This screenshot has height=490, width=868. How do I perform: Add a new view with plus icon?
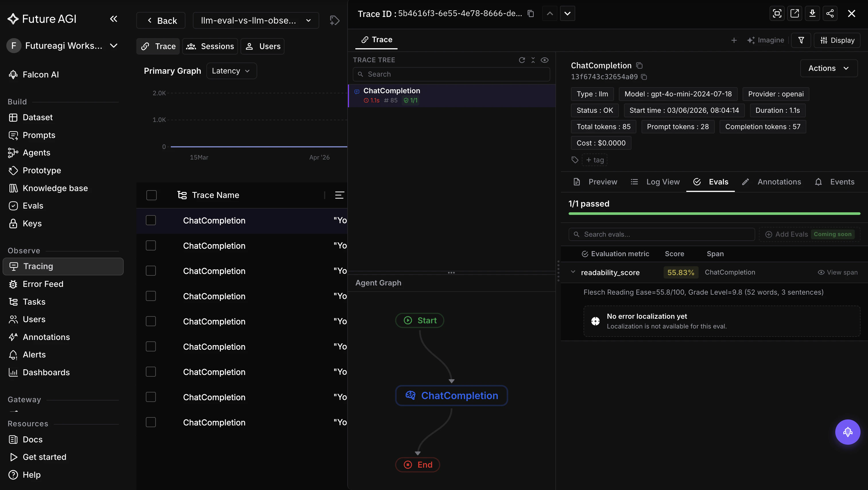coord(734,40)
